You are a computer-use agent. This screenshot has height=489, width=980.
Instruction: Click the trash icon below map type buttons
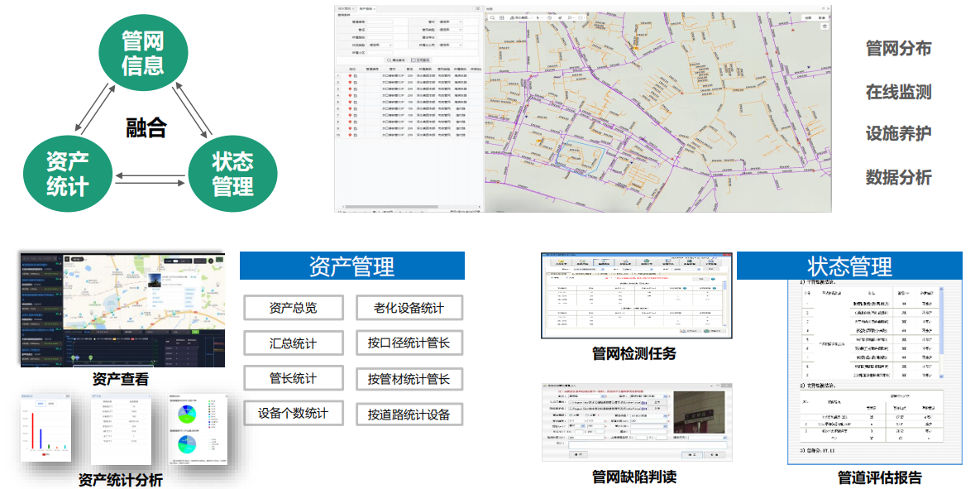824,26
